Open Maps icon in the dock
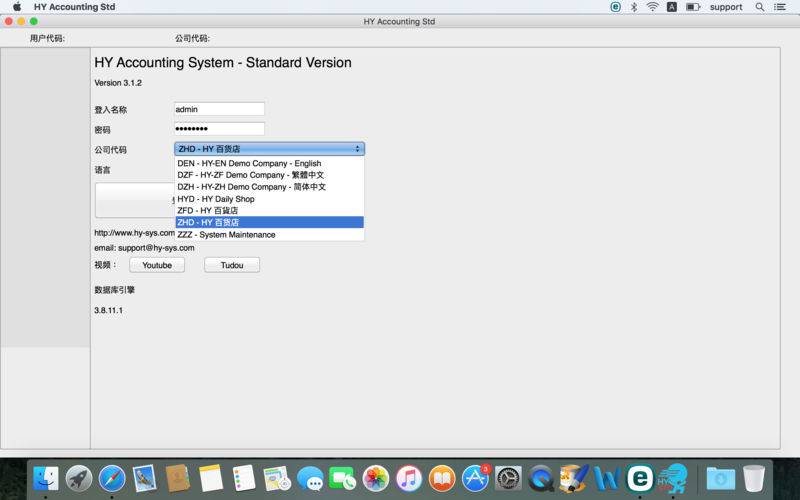The width and height of the screenshot is (800, 500). point(277,479)
